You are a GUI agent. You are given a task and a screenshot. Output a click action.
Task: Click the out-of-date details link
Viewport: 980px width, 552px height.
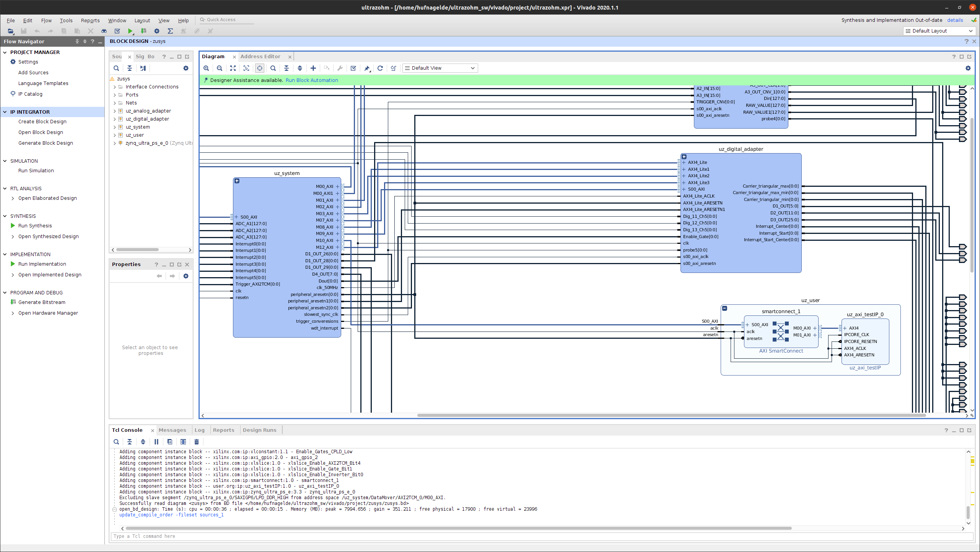(x=955, y=20)
